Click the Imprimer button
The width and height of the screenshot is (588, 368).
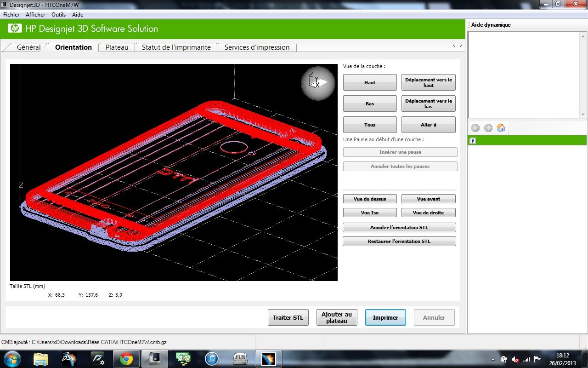(x=385, y=317)
